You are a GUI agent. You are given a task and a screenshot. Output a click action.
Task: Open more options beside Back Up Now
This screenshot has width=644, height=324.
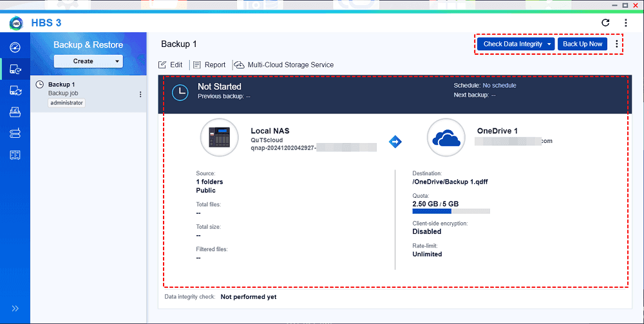[617, 44]
